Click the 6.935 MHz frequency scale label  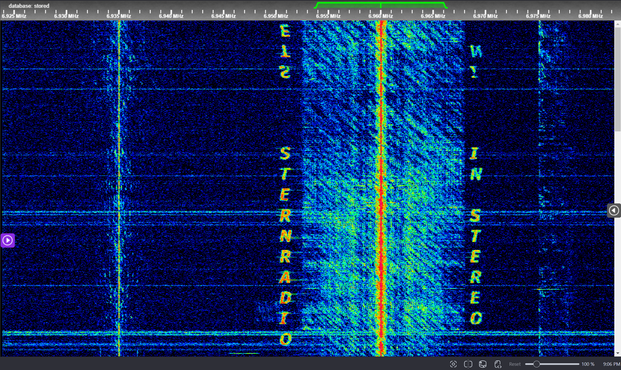point(118,16)
